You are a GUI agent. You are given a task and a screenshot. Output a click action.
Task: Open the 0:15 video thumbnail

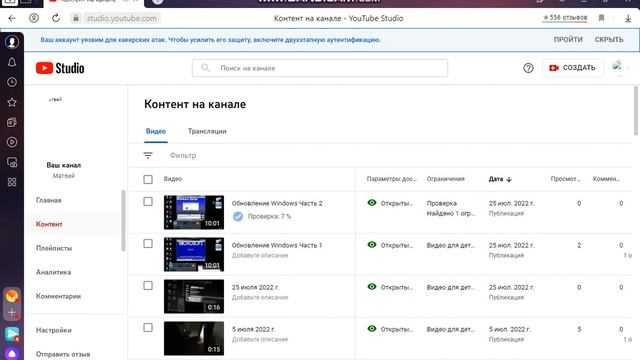tap(194, 338)
